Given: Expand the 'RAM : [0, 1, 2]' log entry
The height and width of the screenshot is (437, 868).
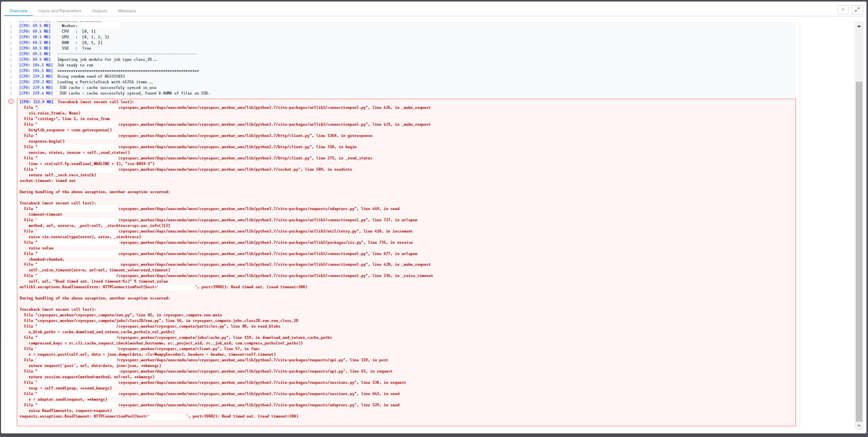Looking at the screenshot, I should point(11,43).
